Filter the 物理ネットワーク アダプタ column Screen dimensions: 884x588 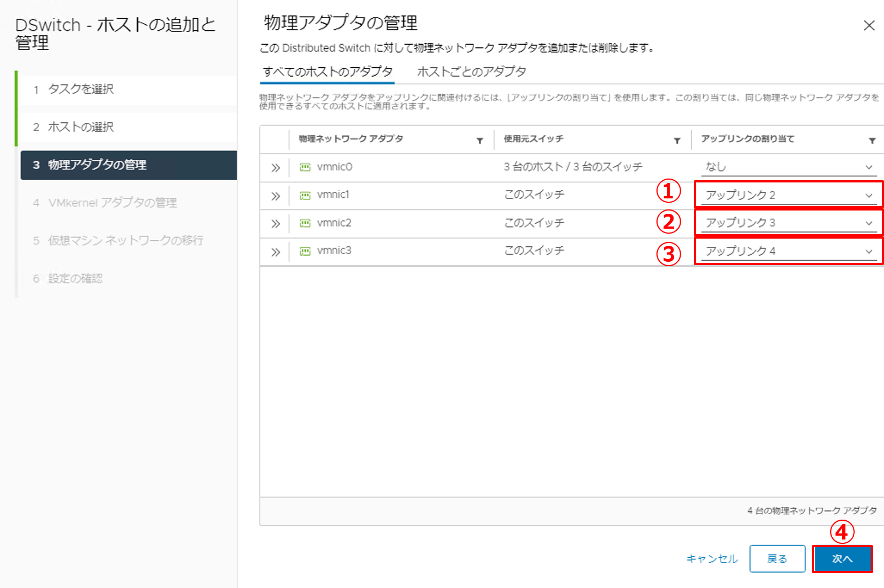coord(479,141)
